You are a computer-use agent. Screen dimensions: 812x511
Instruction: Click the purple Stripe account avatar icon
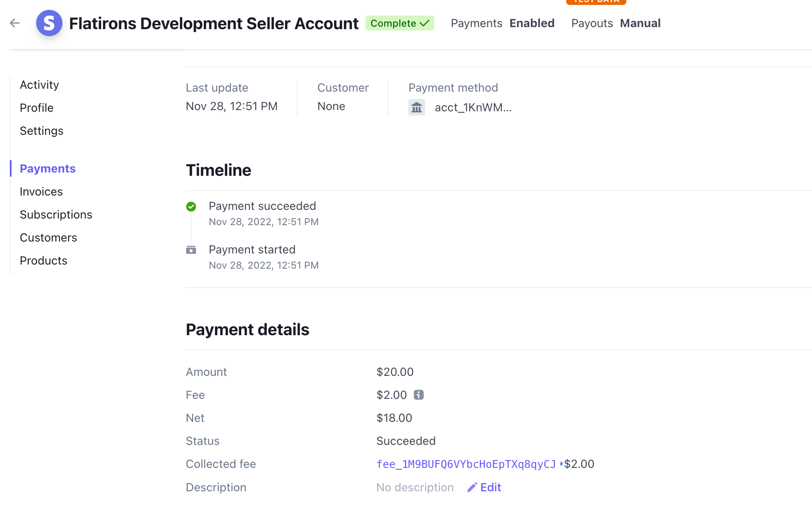pyautogui.click(x=49, y=23)
